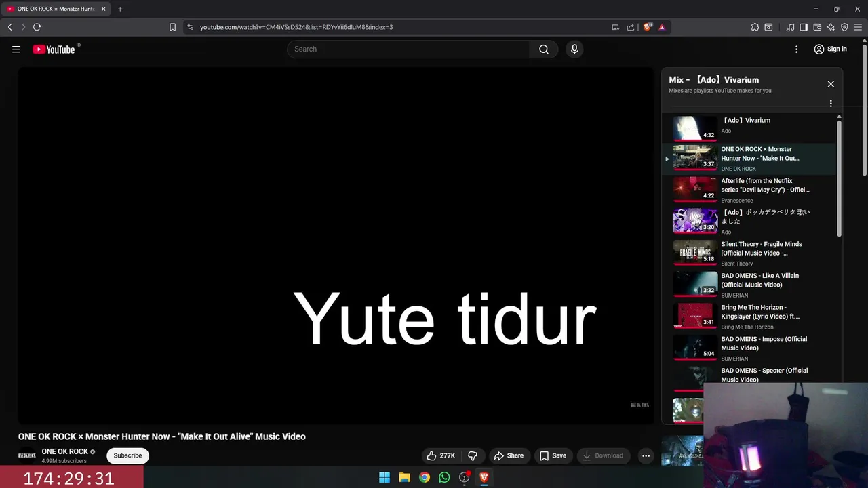Close the ONE OK ROCK browser tab

click(x=103, y=9)
